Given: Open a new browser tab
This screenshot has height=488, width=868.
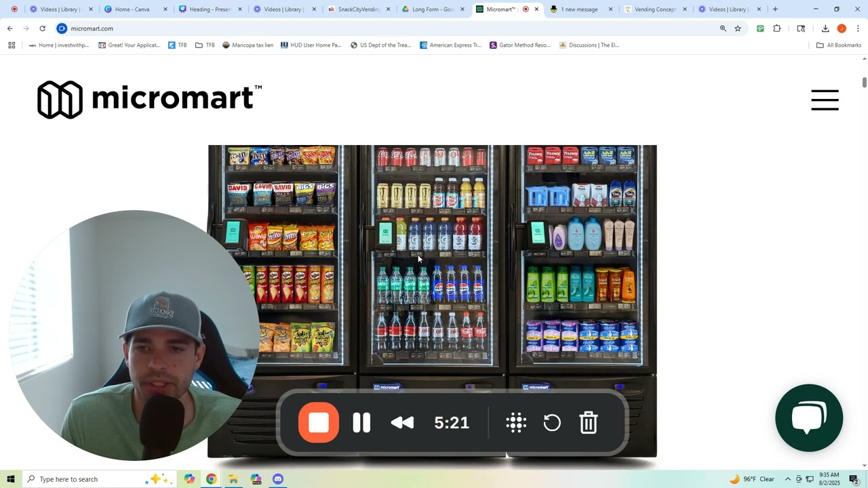Looking at the screenshot, I should [x=775, y=9].
